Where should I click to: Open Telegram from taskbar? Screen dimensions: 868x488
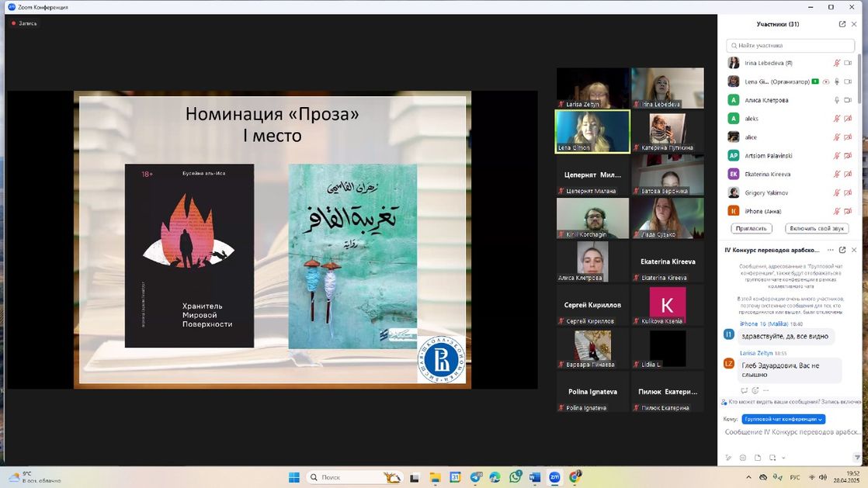tap(475, 477)
